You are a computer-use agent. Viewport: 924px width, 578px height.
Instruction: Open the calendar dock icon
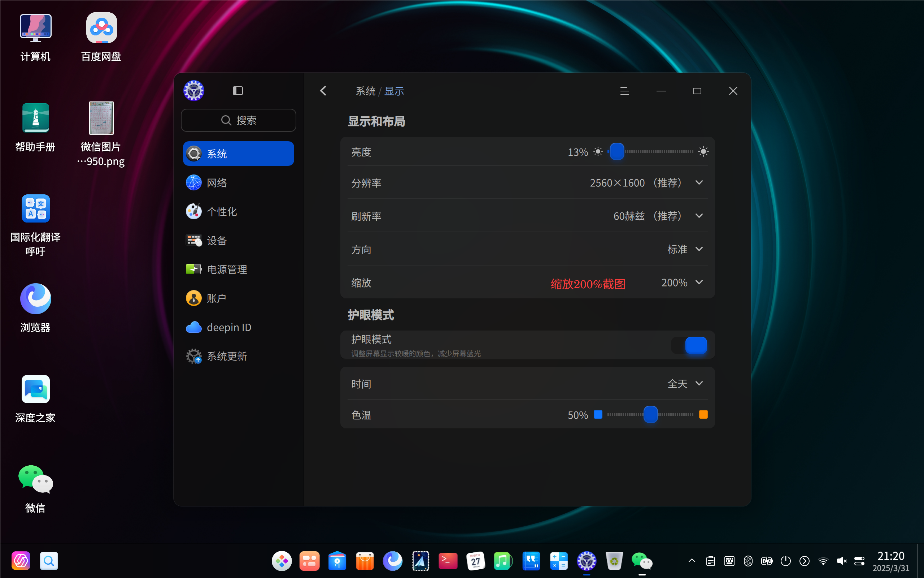coord(475,561)
